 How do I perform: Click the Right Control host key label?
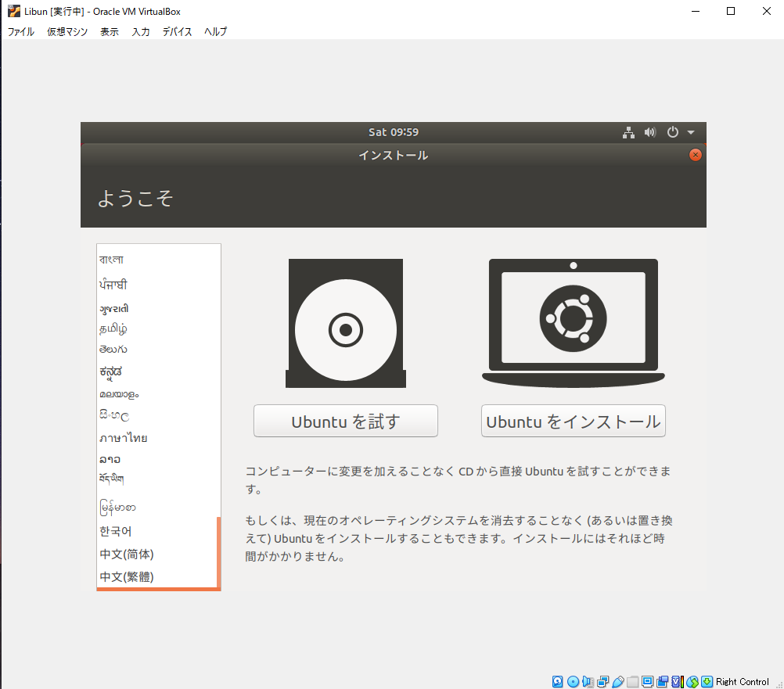click(742, 681)
